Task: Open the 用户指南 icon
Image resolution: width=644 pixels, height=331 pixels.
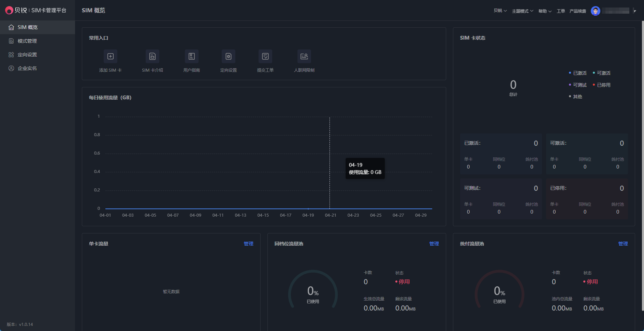Action: [x=191, y=57]
